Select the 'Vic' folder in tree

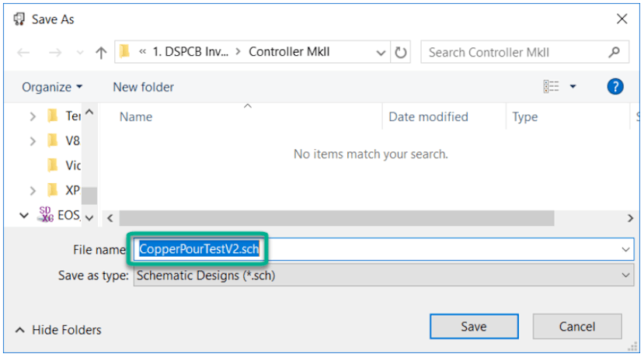[x=64, y=166]
